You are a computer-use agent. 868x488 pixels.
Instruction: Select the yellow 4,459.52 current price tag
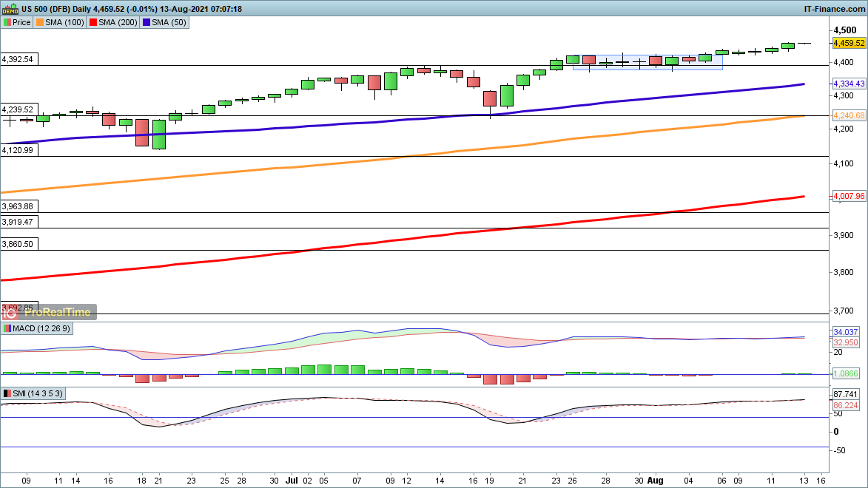(x=849, y=43)
